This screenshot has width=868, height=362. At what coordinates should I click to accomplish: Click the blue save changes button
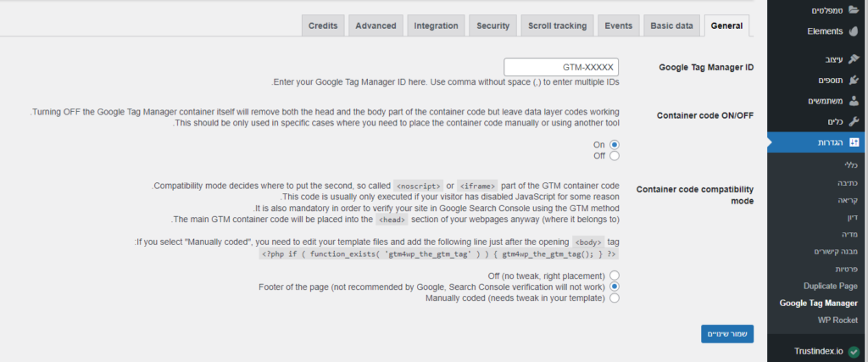[x=726, y=334]
